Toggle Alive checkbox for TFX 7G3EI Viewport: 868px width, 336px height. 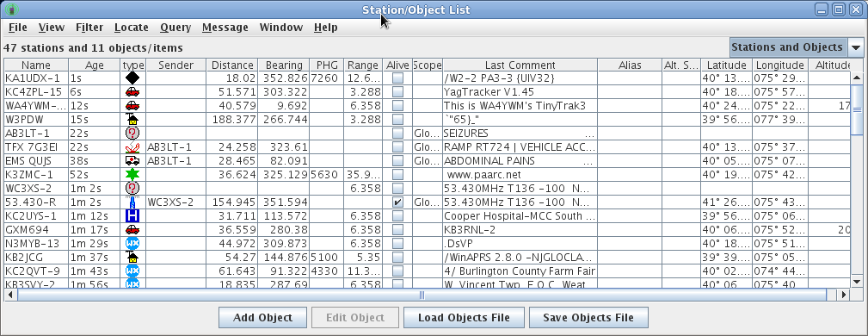pyautogui.click(x=397, y=147)
